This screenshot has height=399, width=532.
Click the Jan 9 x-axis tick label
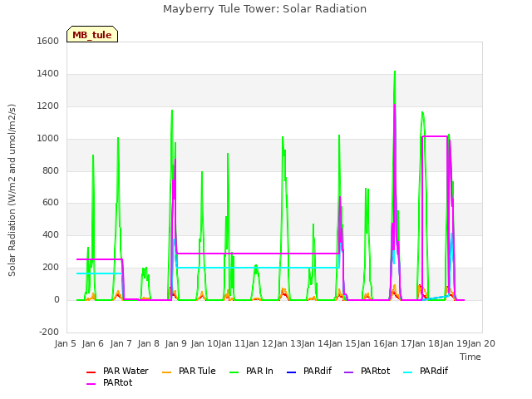pyautogui.click(x=175, y=343)
